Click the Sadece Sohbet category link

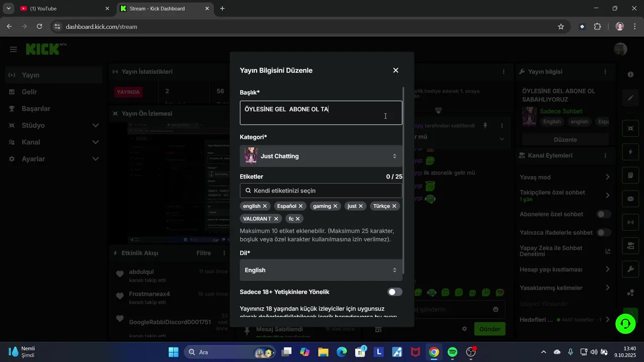(x=561, y=112)
